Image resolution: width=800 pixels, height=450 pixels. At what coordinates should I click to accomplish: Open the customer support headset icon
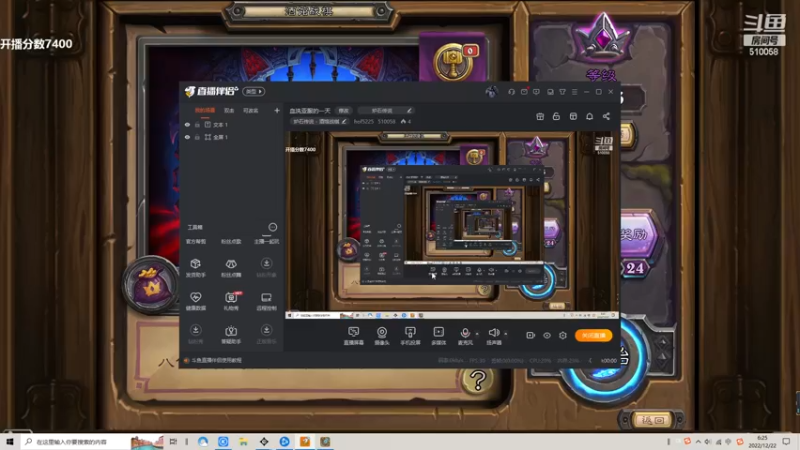[x=511, y=92]
